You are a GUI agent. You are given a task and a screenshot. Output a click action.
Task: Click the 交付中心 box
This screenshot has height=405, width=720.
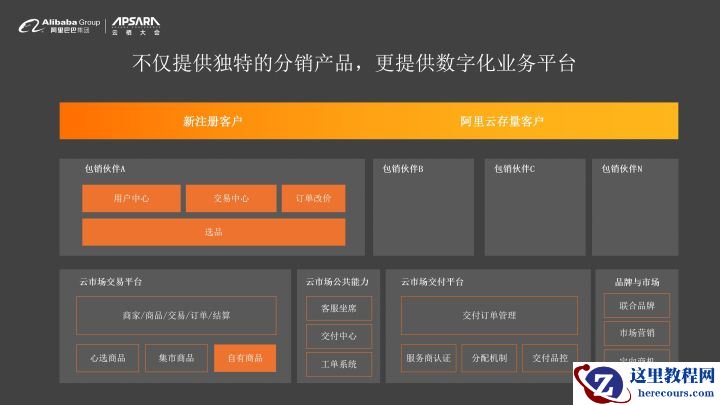[x=339, y=336]
